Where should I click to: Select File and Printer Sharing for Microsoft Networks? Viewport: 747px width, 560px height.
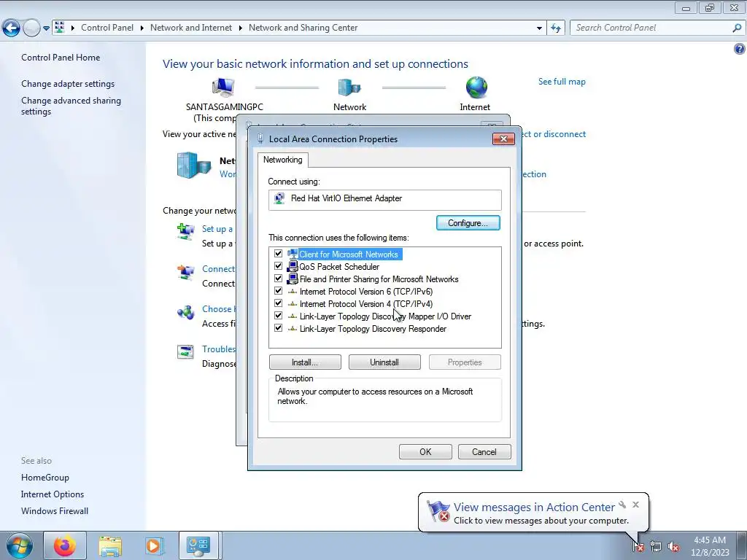[379, 279]
